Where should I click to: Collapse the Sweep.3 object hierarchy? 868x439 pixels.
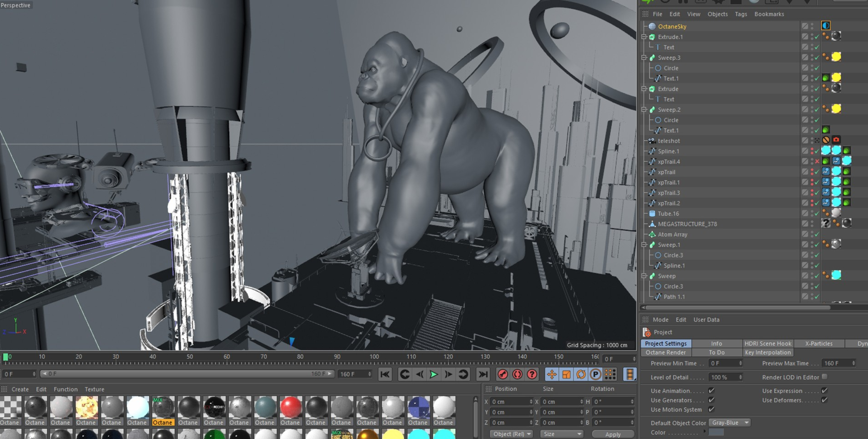tap(644, 57)
